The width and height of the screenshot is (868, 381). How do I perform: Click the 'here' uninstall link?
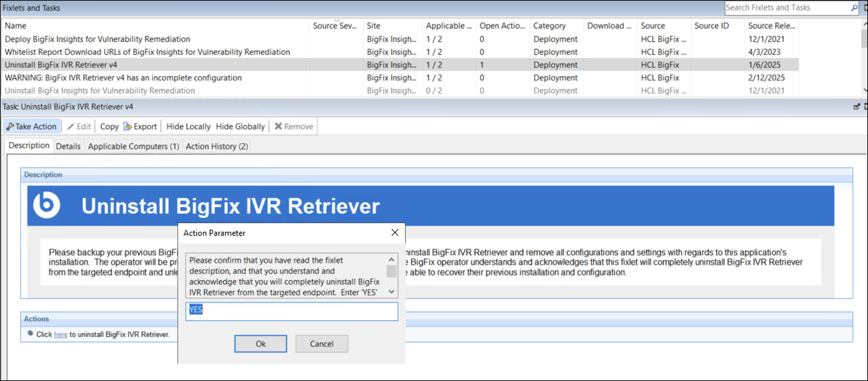[61, 335]
